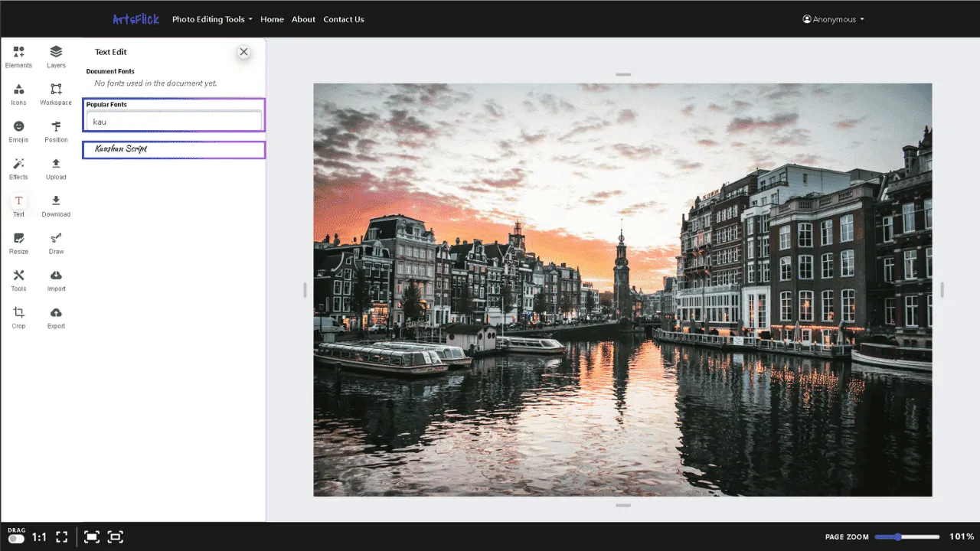
Task: Close the Text Edit panel
Action: [x=243, y=52]
